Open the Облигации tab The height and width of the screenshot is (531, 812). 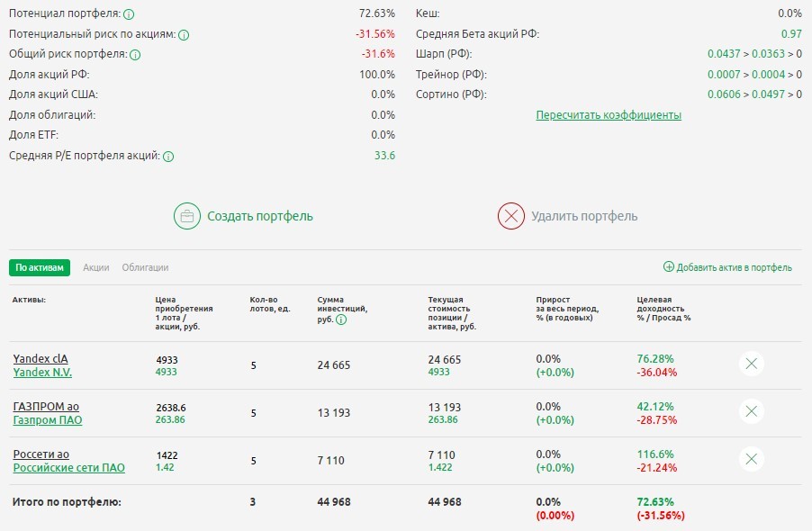pyautogui.click(x=145, y=267)
